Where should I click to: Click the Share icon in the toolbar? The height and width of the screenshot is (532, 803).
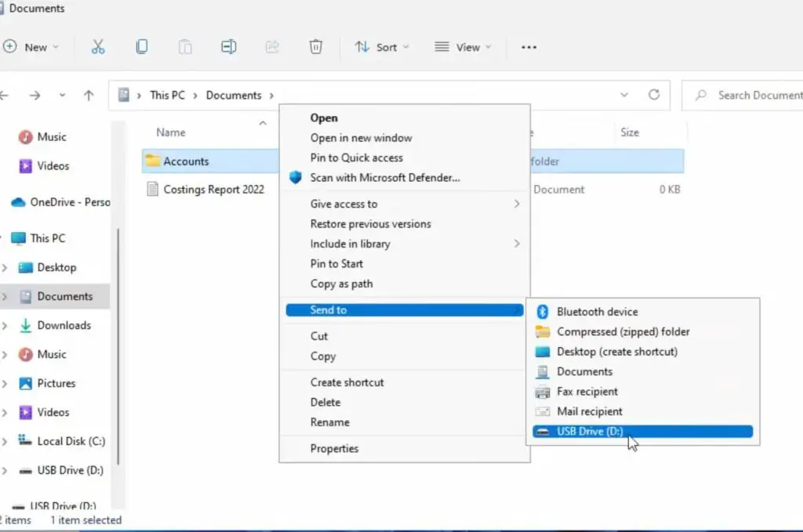[x=272, y=47]
